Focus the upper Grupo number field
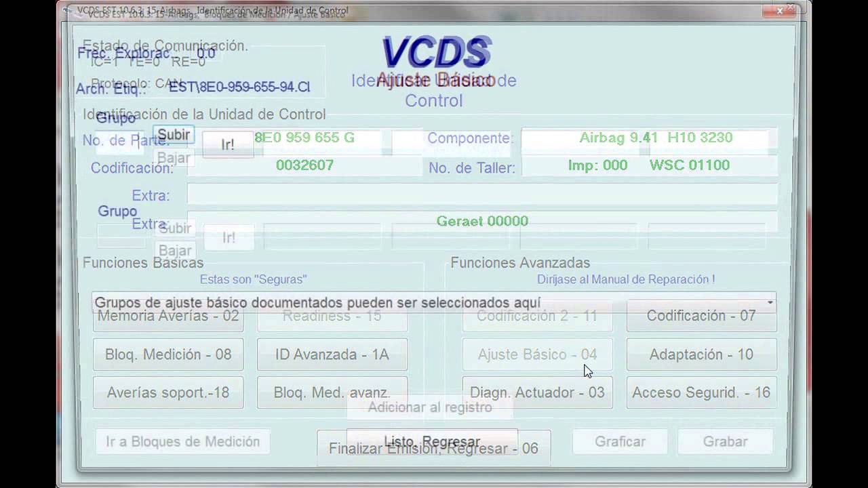 tap(120, 143)
